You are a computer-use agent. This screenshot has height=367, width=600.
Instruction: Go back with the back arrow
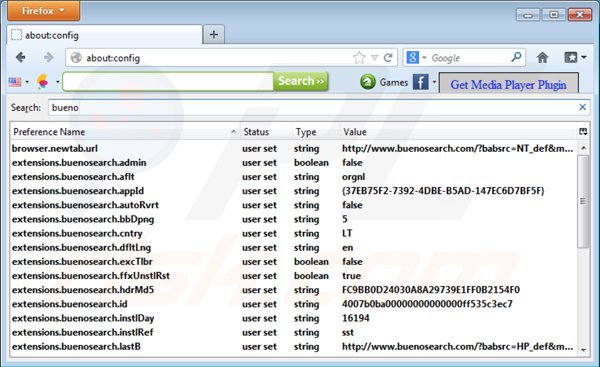[x=21, y=57]
